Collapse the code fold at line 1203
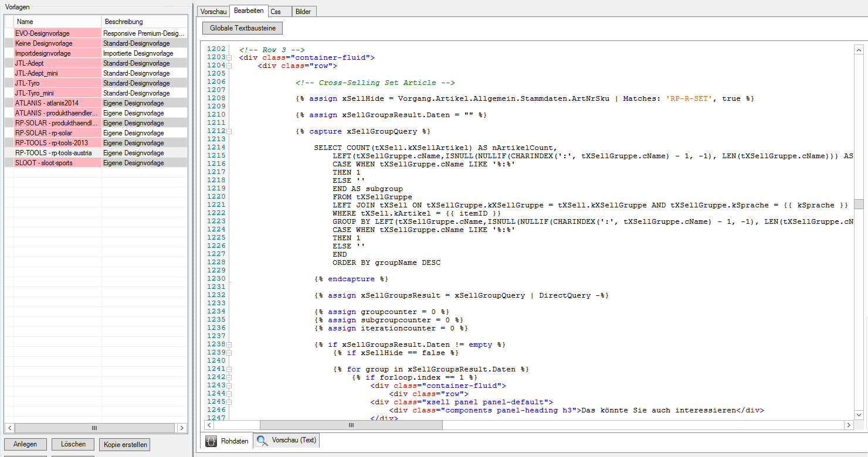The width and height of the screenshot is (868, 457). (x=229, y=57)
